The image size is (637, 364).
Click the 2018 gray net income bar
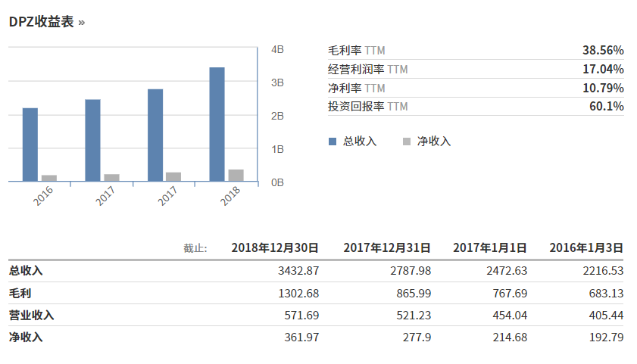236,176
